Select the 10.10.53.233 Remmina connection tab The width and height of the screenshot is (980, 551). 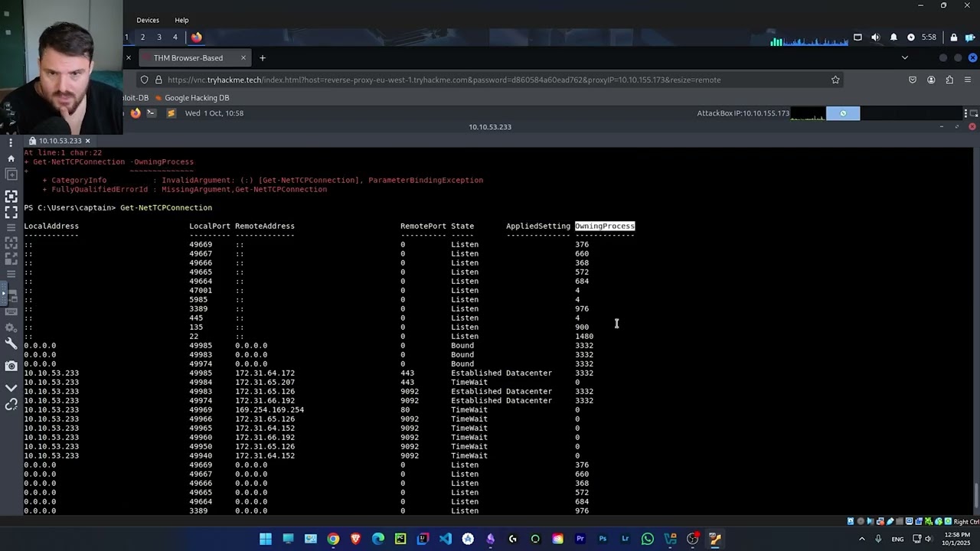pos(59,141)
